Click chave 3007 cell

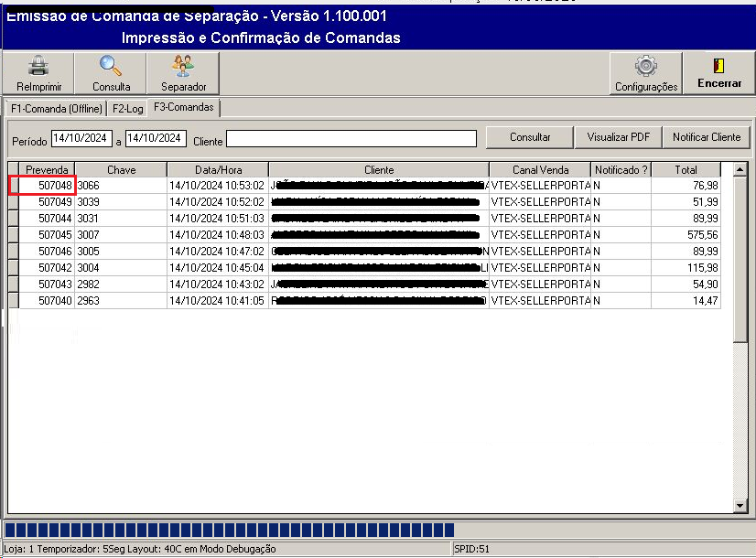121,235
